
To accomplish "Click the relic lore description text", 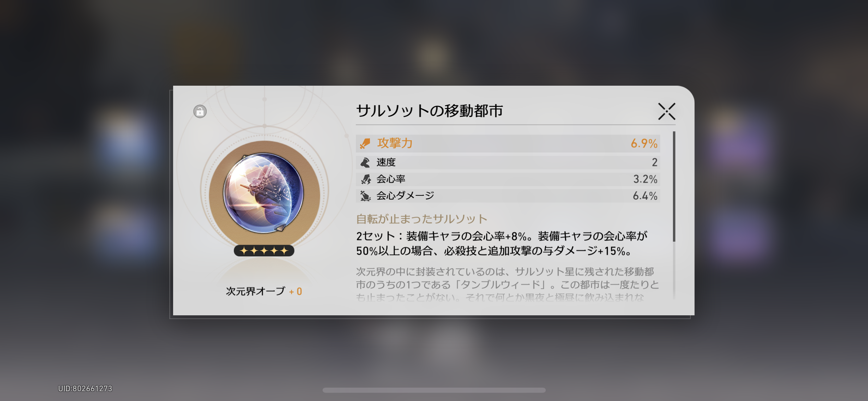I will tap(507, 284).
